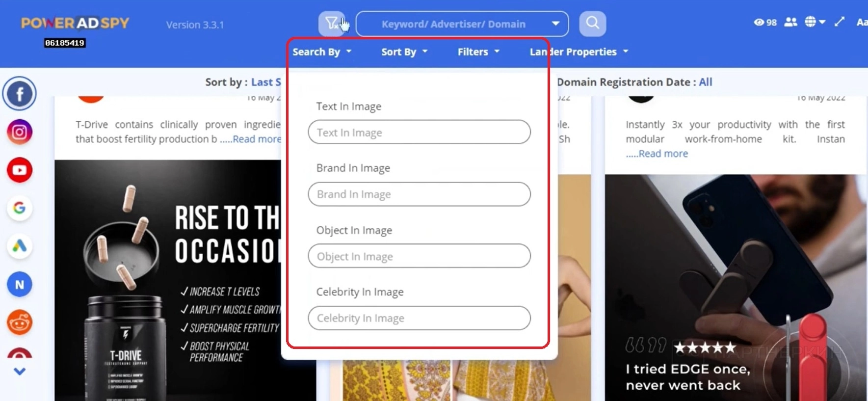This screenshot has width=868, height=401.
Task: Open Native ads via the N icon
Action: [20, 285]
